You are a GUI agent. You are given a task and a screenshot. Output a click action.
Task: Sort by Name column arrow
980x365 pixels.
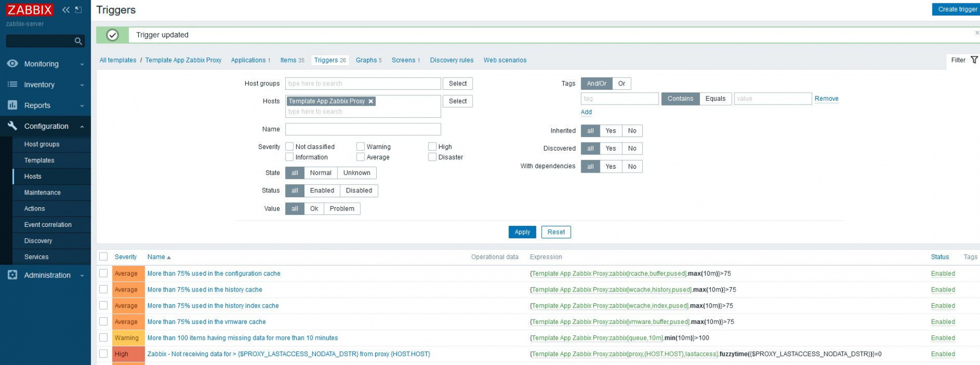[x=169, y=258]
